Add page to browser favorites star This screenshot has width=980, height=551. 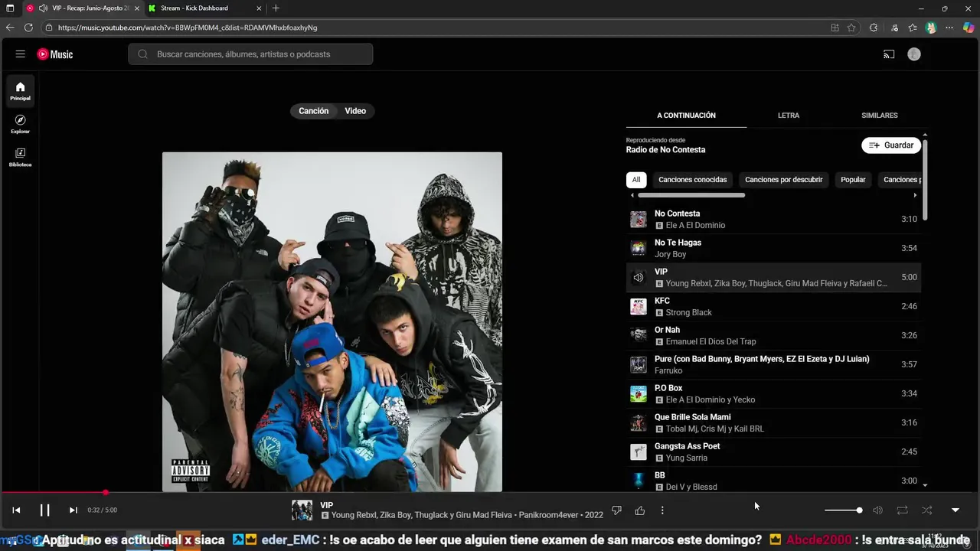(851, 28)
